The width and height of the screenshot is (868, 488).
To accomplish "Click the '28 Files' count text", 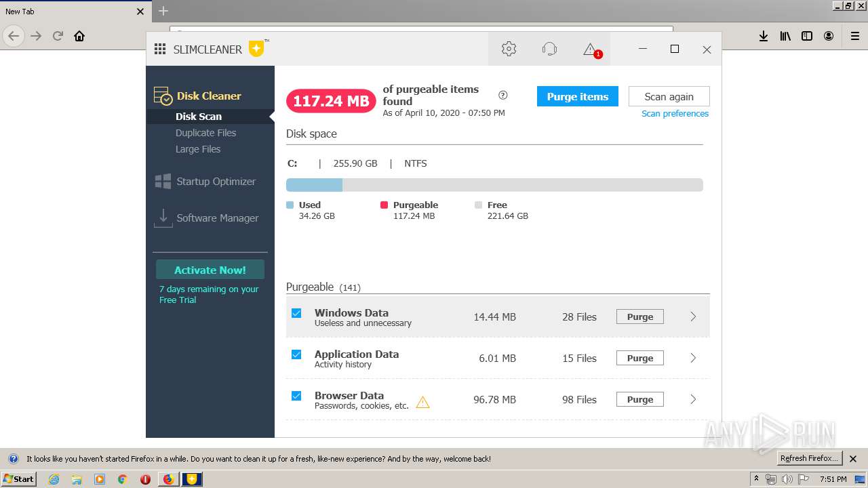I will tap(579, 317).
